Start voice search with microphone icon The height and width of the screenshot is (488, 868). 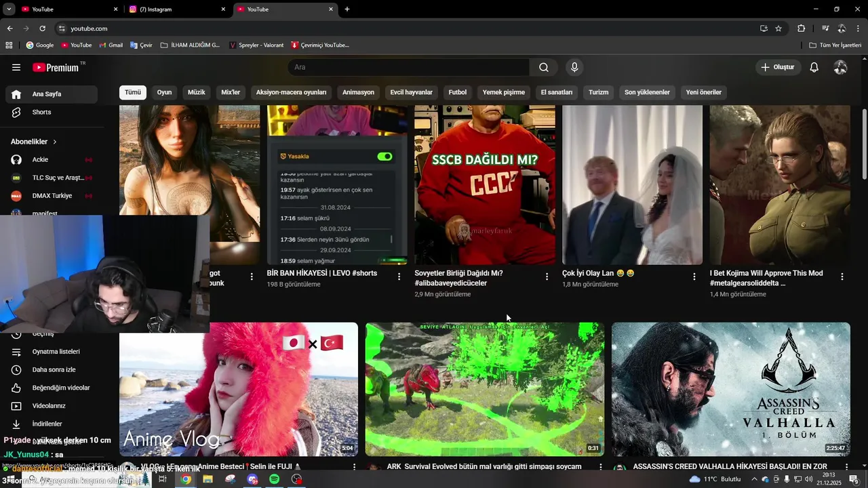tap(574, 67)
